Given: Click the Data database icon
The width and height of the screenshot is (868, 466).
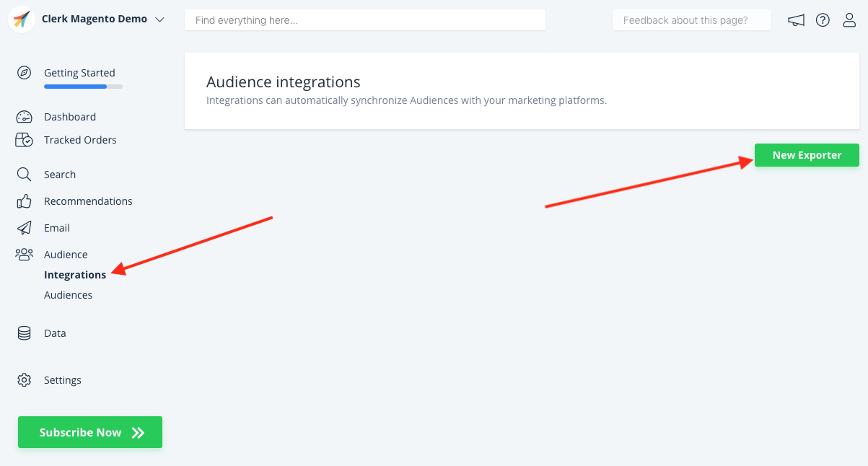Looking at the screenshot, I should tap(25, 333).
